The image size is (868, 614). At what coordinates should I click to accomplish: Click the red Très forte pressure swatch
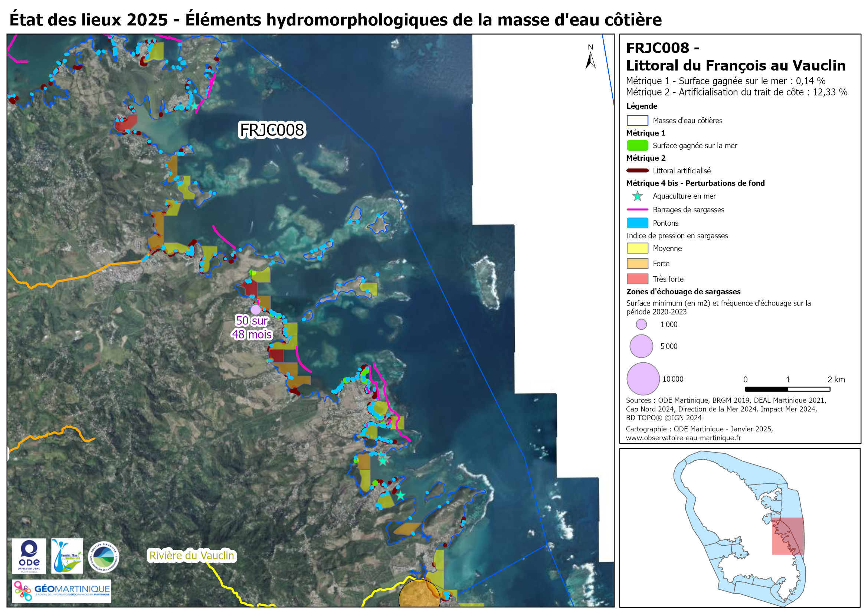coord(638,279)
